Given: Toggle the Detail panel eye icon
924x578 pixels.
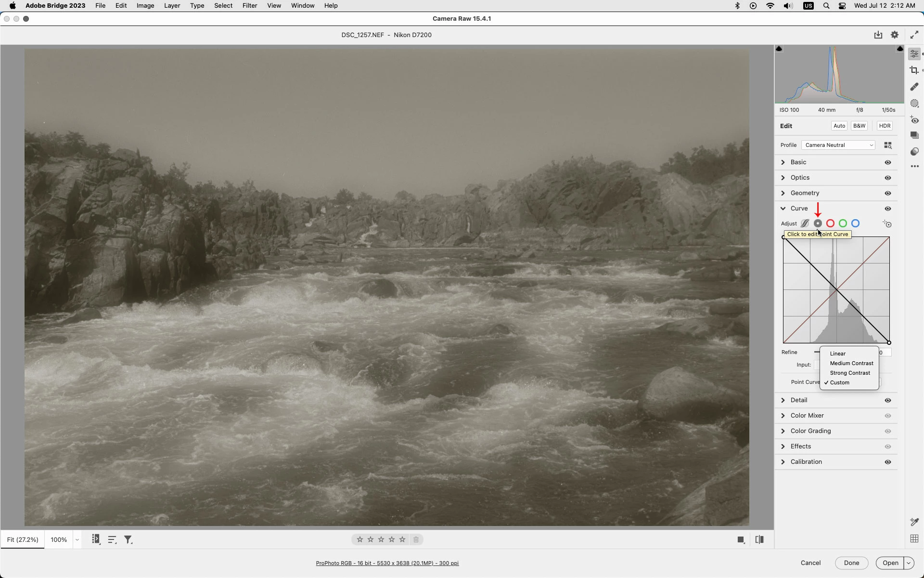Looking at the screenshot, I should 887,400.
